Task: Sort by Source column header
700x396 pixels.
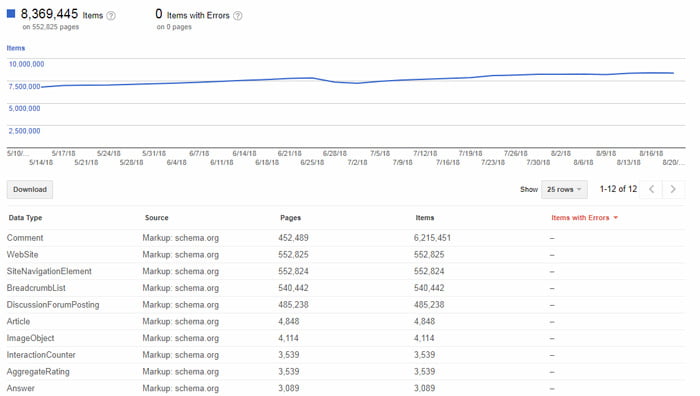Action: [156, 218]
